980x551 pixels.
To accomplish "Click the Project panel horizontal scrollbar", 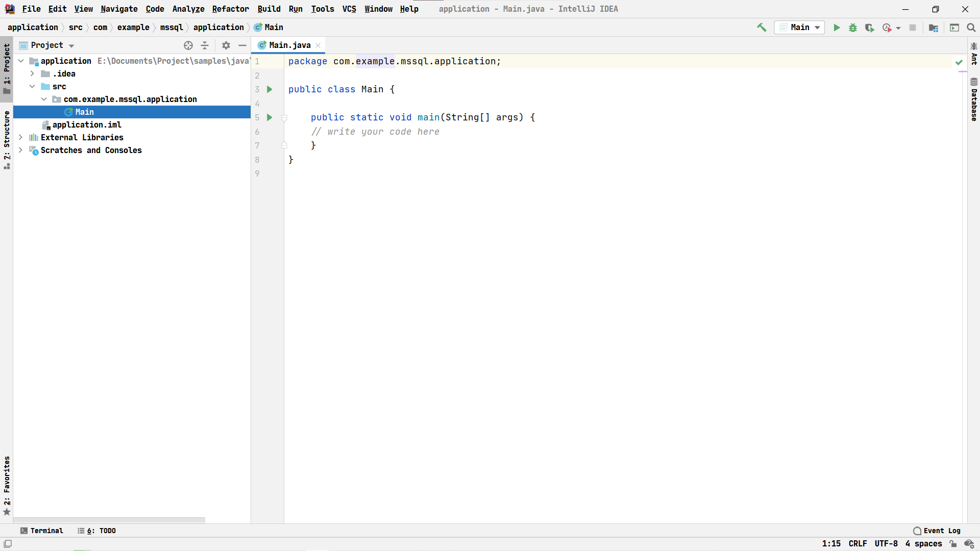I will 109,520.
